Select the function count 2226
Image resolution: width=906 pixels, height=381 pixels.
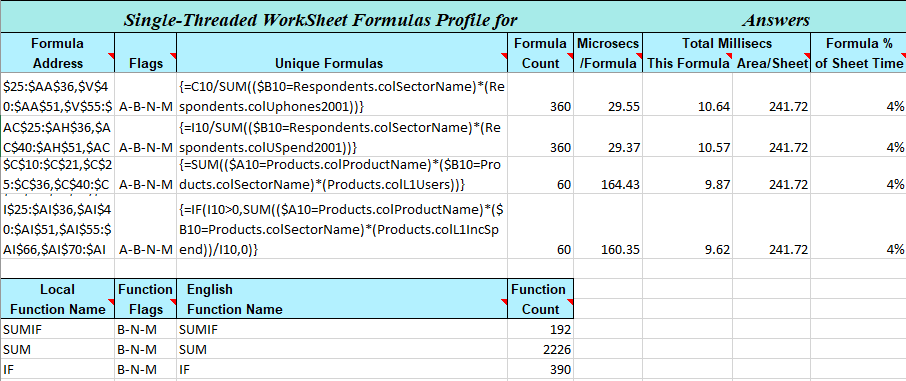tap(557, 350)
